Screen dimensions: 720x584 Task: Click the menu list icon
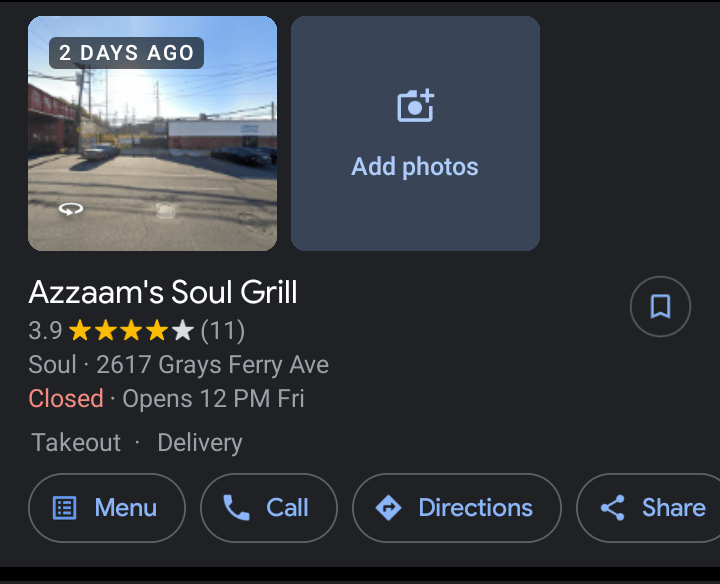tap(64, 508)
